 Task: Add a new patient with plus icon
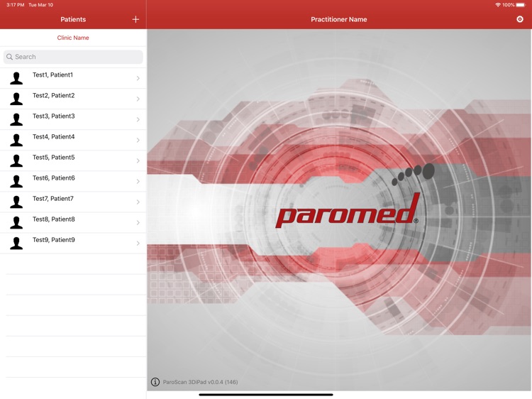(135, 19)
